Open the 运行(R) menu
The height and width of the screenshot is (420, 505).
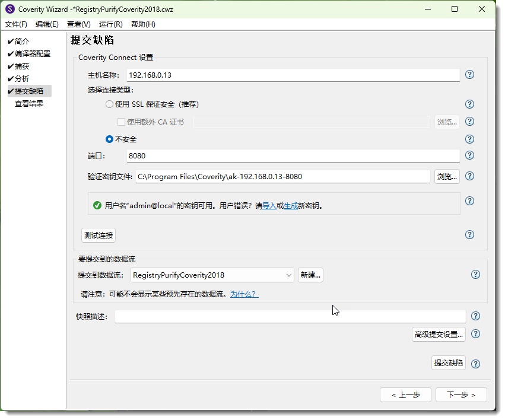(111, 24)
